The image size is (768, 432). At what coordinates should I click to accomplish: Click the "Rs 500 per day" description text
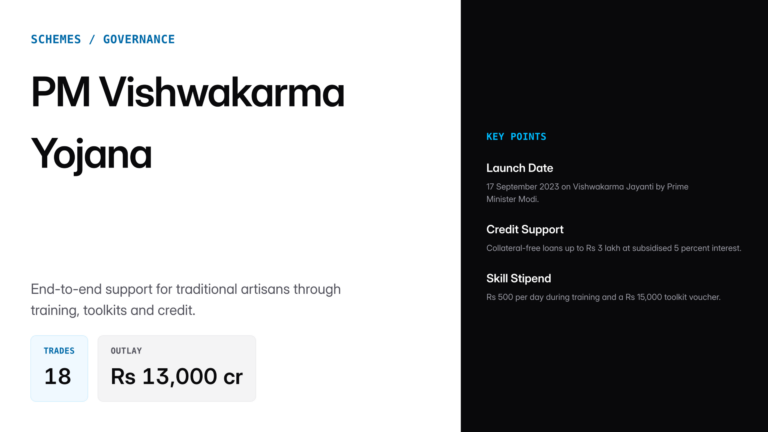pos(603,297)
